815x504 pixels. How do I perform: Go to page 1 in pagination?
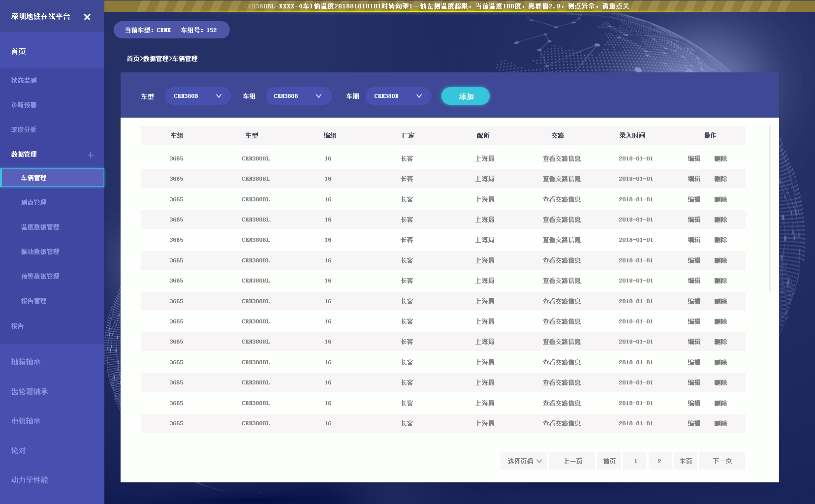pyautogui.click(x=635, y=461)
